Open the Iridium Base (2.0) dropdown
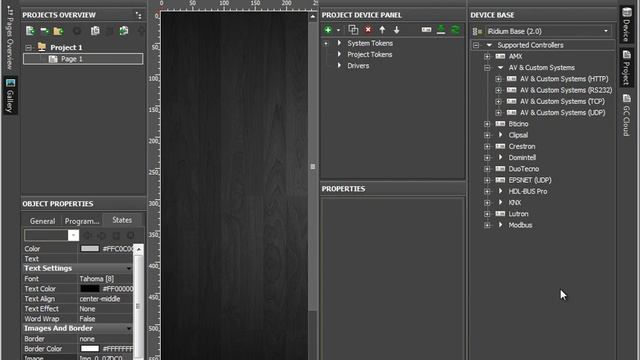This screenshot has height=360, width=640. tap(549, 31)
